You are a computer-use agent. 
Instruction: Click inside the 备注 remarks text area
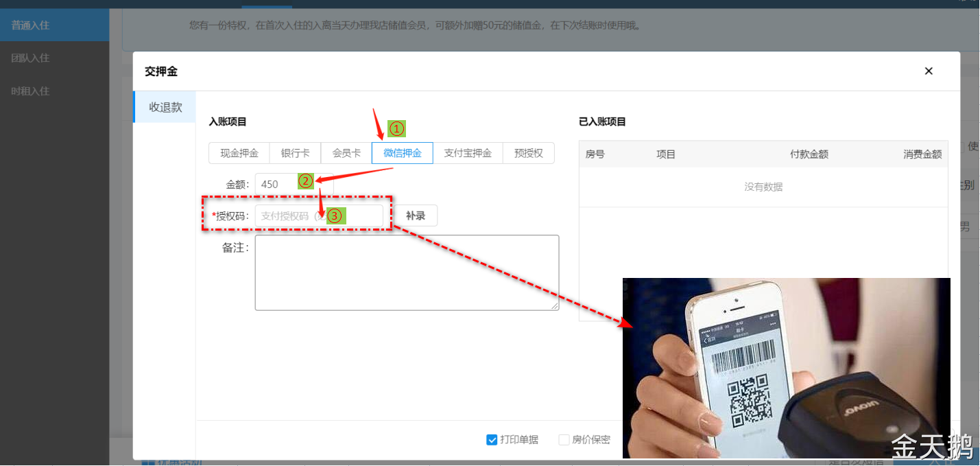click(407, 273)
